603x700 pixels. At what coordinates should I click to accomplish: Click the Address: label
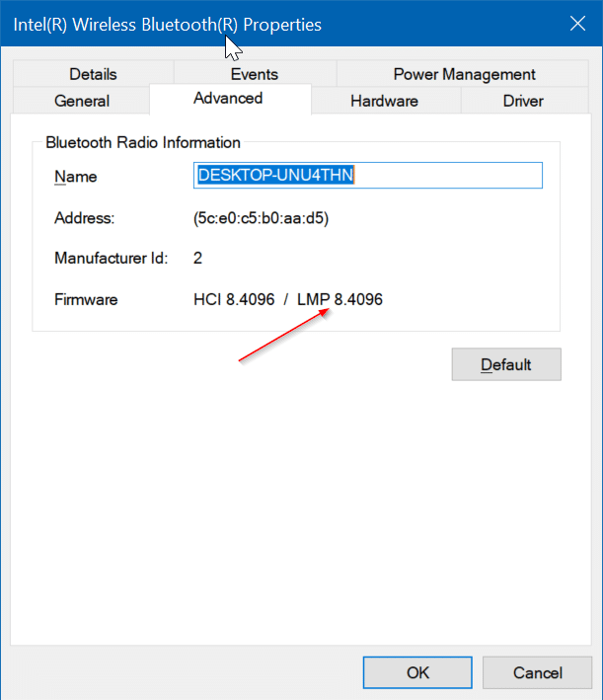(x=84, y=218)
